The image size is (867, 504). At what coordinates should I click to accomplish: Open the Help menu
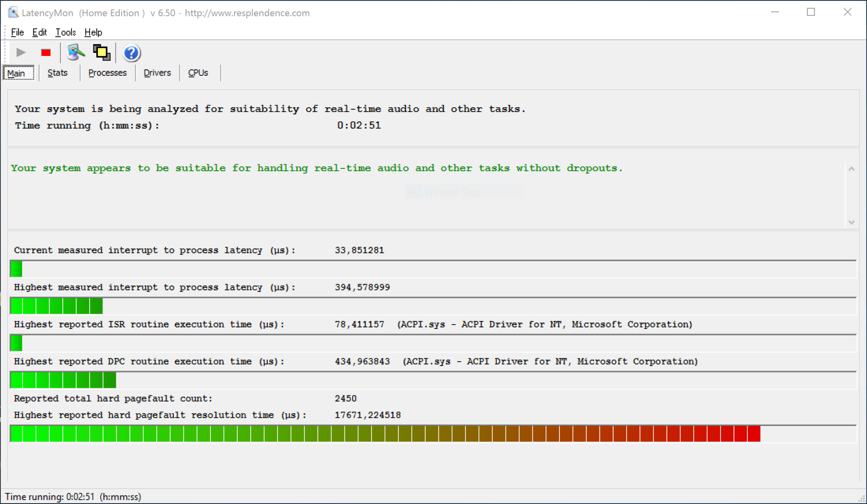93,32
